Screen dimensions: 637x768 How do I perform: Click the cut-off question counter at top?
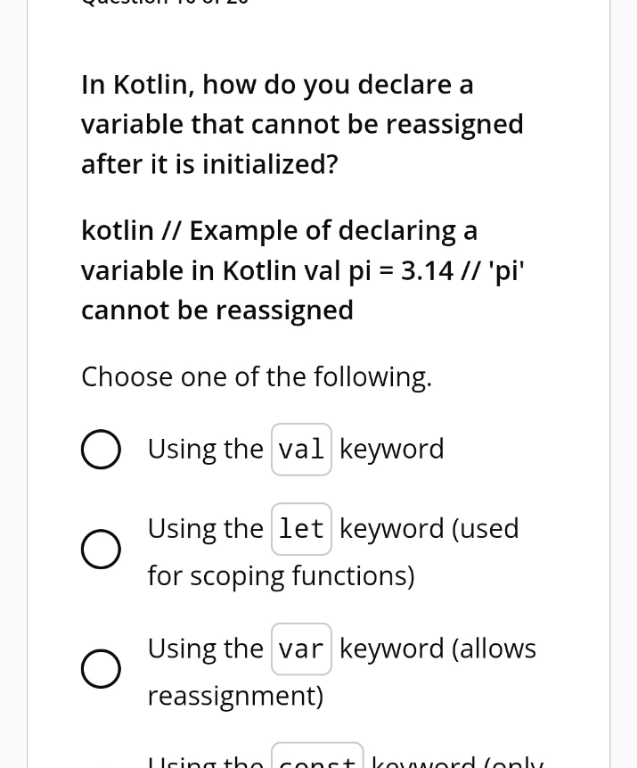click(165, 2)
